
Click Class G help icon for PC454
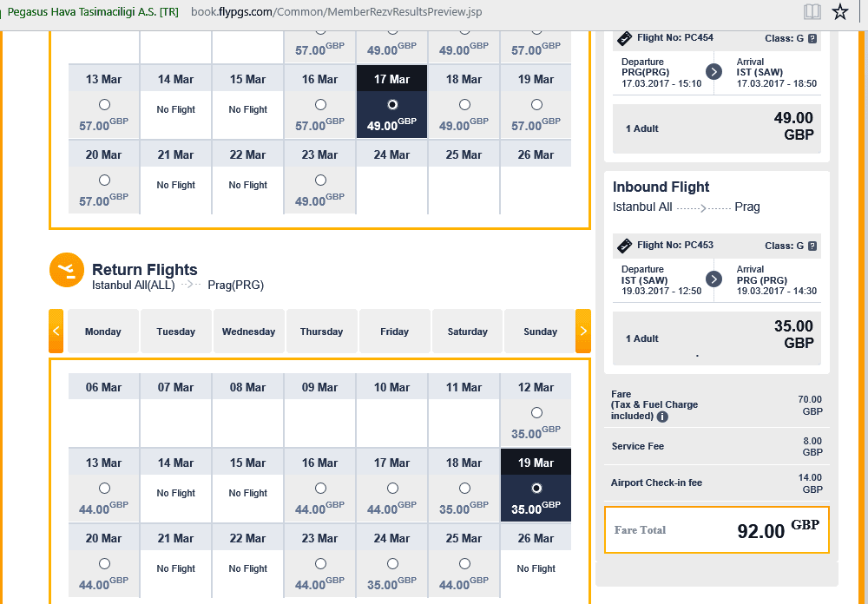(x=812, y=39)
